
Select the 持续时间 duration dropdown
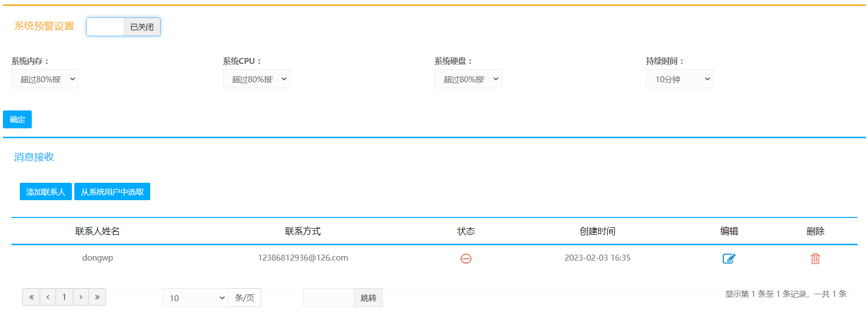(679, 79)
